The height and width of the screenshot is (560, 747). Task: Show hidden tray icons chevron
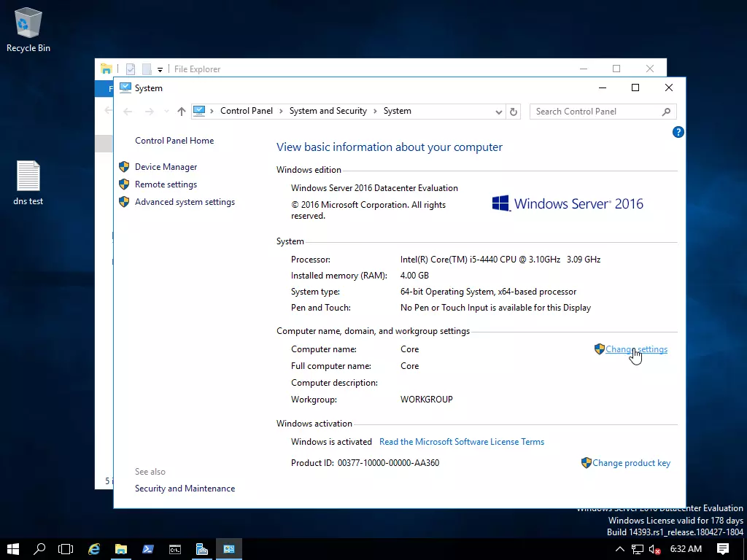(x=620, y=549)
